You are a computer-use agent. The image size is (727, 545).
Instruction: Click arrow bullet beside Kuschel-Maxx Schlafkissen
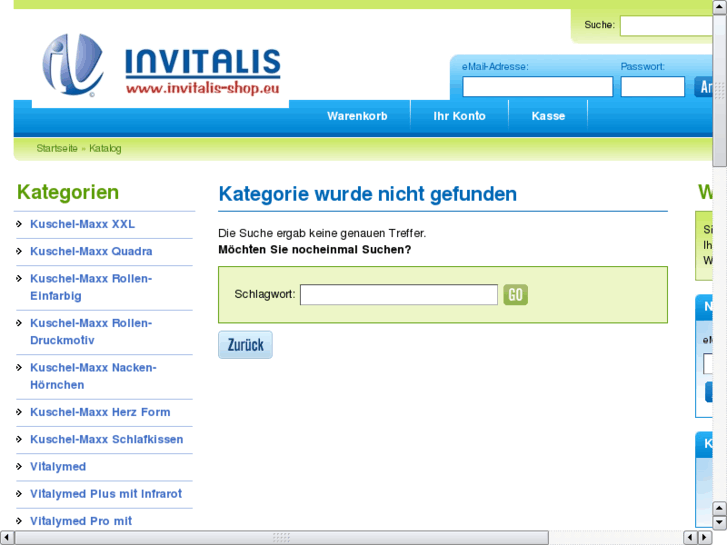pos(19,439)
